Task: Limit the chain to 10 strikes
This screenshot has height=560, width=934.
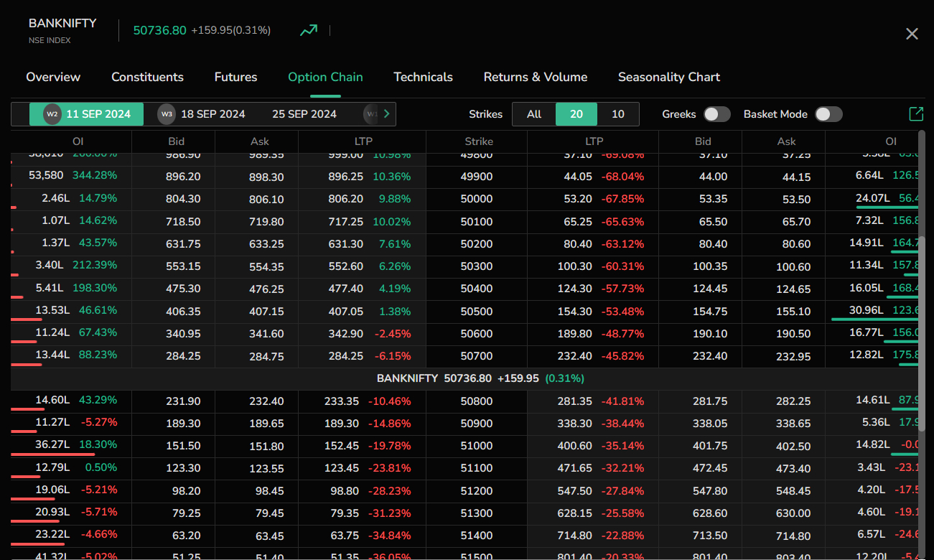Action: click(x=618, y=114)
